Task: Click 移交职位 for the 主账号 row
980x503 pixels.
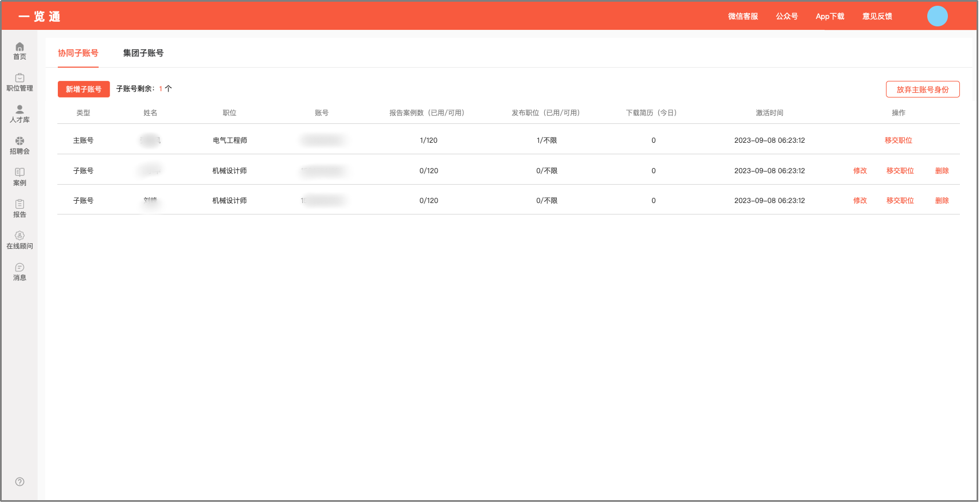Action: pyautogui.click(x=899, y=141)
